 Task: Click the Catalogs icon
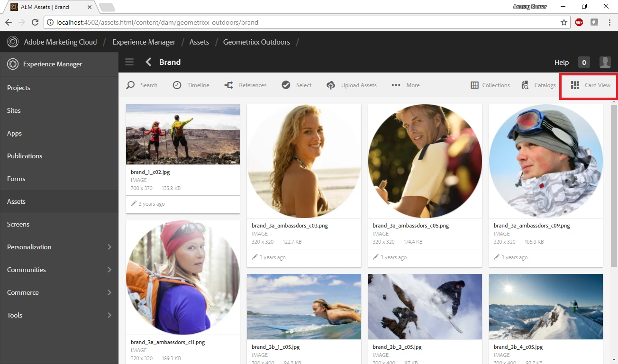coord(525,85)
